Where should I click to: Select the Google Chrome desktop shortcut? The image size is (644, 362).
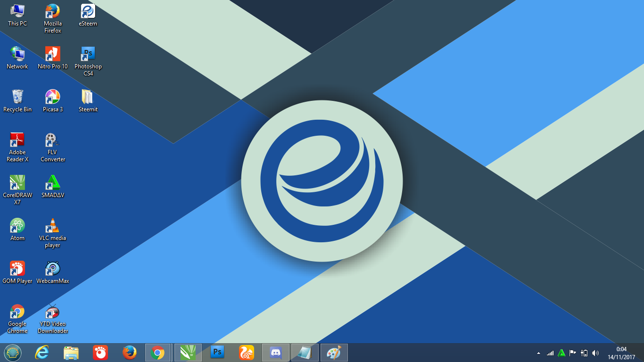coord(17,319)
